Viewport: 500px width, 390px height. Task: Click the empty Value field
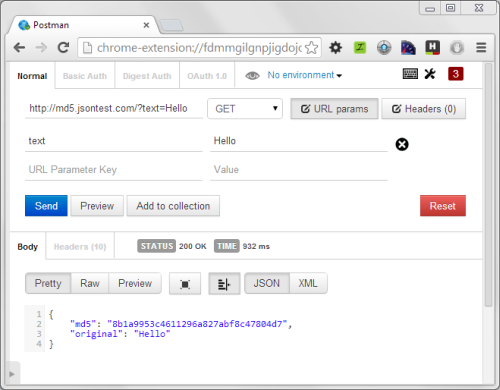click(299, 170)
